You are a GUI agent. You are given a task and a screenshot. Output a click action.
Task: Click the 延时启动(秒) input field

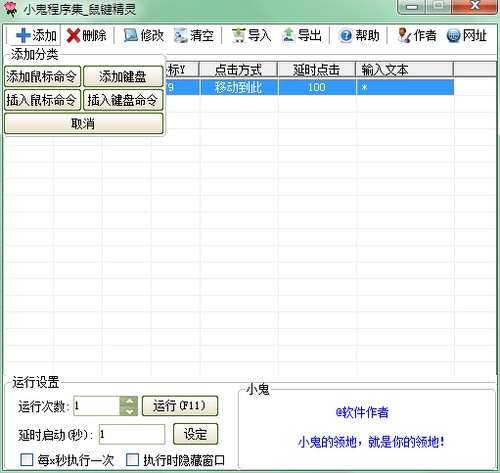(x=132, y=434)
